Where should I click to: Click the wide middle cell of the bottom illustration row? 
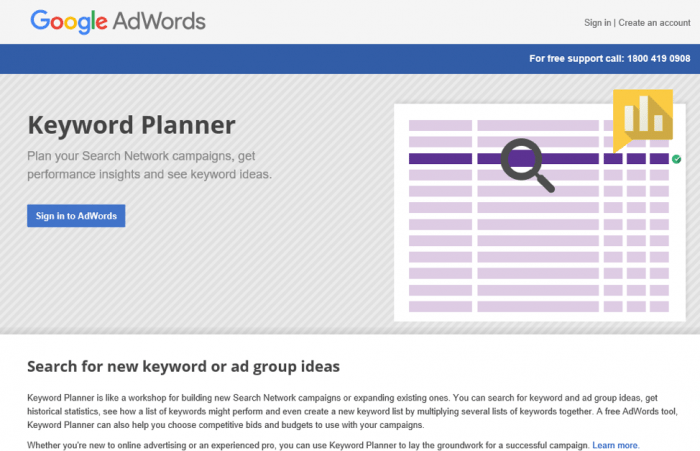point(538,306)
